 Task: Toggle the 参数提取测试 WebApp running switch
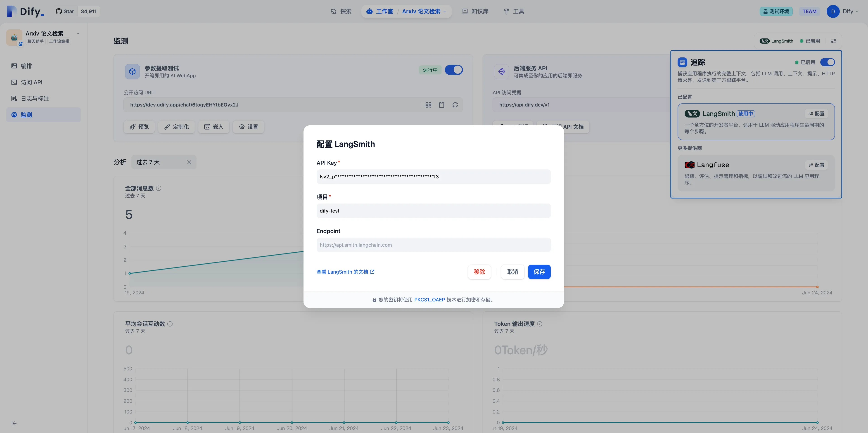click(453, 70)
